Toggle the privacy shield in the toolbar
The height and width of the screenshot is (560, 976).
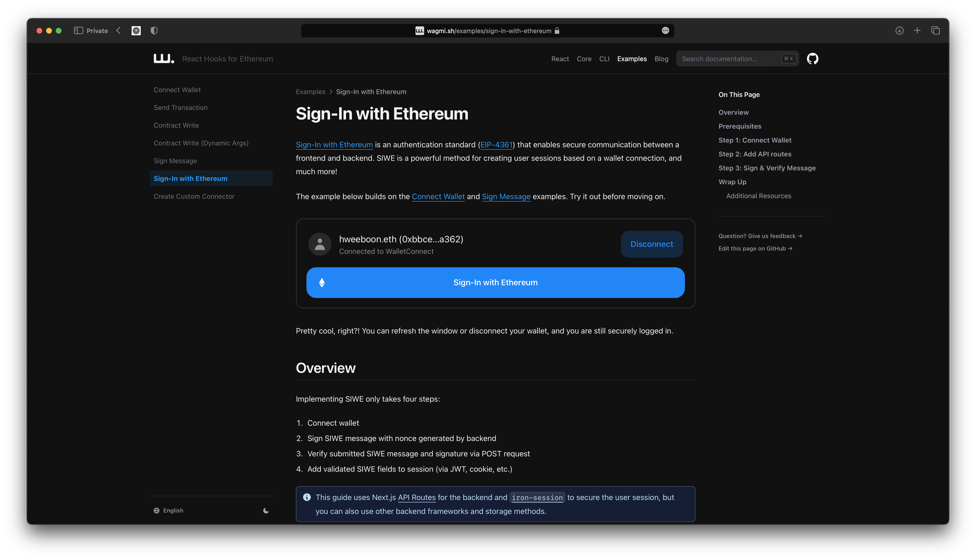(154, 30)
